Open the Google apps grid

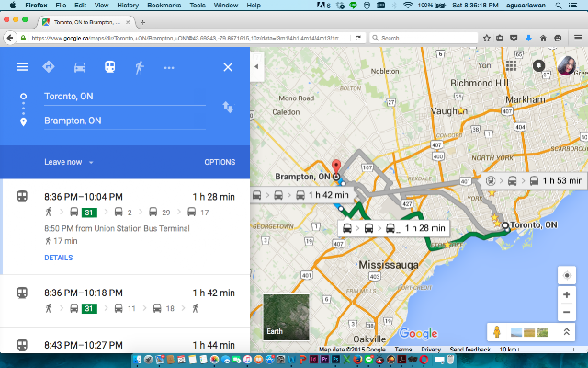(511, 65)
